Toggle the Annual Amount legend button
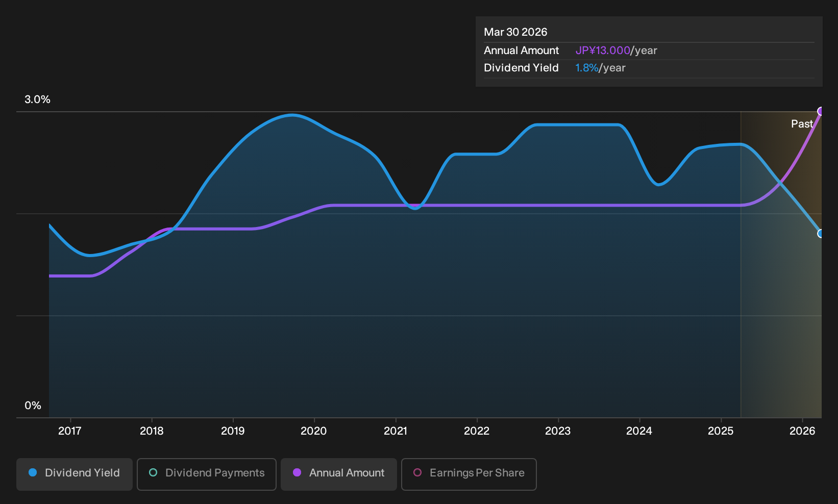Viewport: 838px width, 504px height. (339, 474)
